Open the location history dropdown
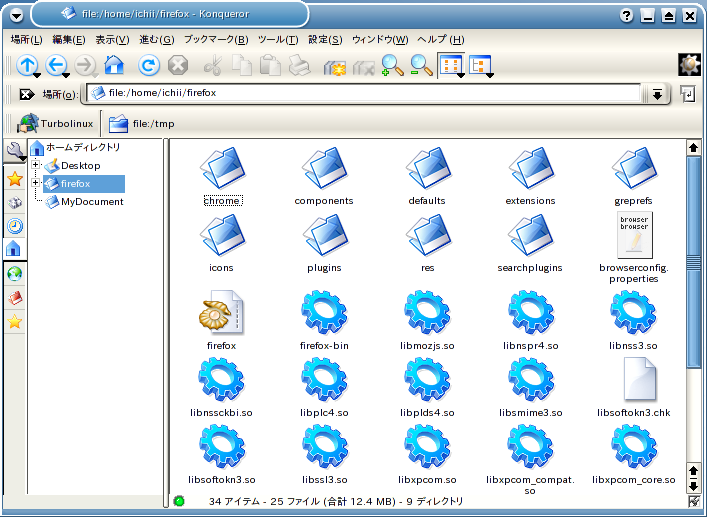 (x=657, y=94)
